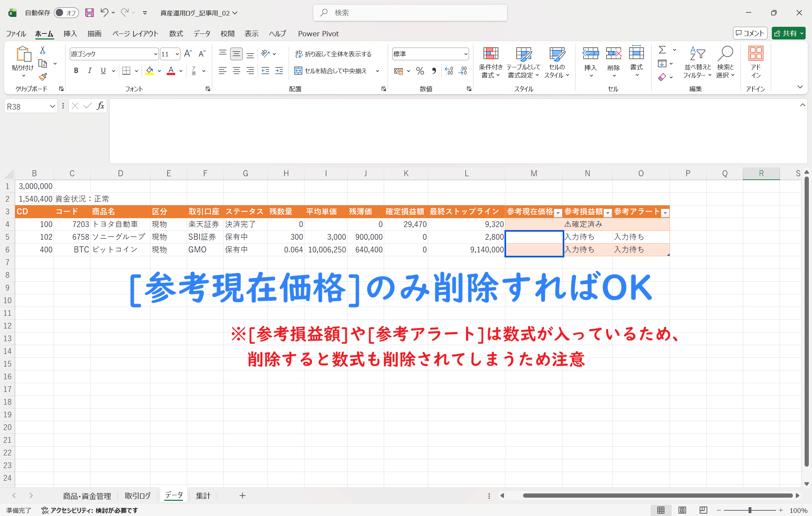Expand the number format 標準 dropdown
This screenshot has width=812, height=516.
[x=466, y=54]
